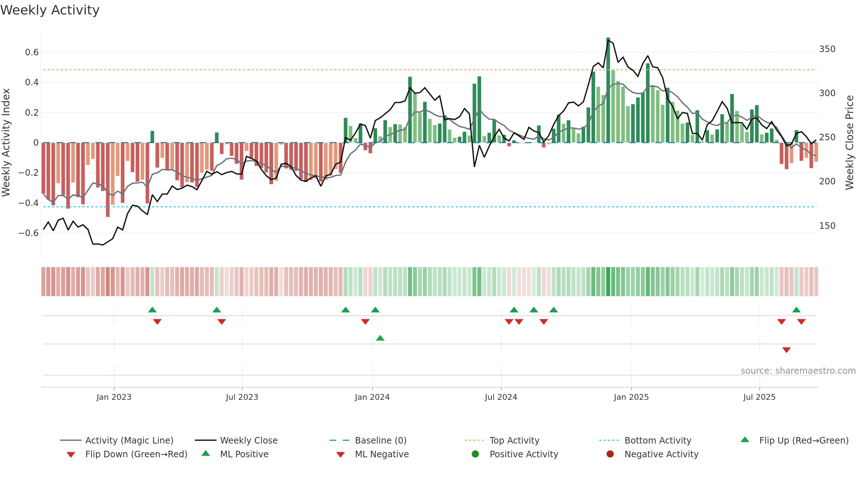Click the '150' price axis value
Screen dimensions: 868x488
827,226
